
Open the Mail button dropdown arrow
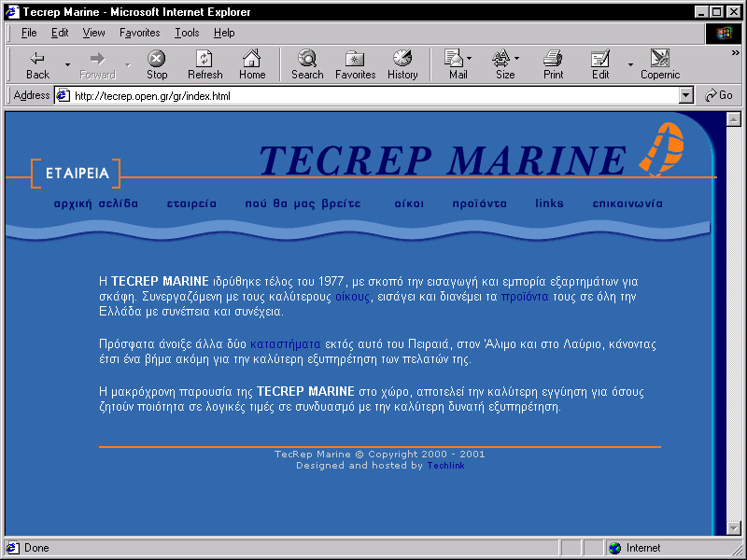click(x=470, y=58)
